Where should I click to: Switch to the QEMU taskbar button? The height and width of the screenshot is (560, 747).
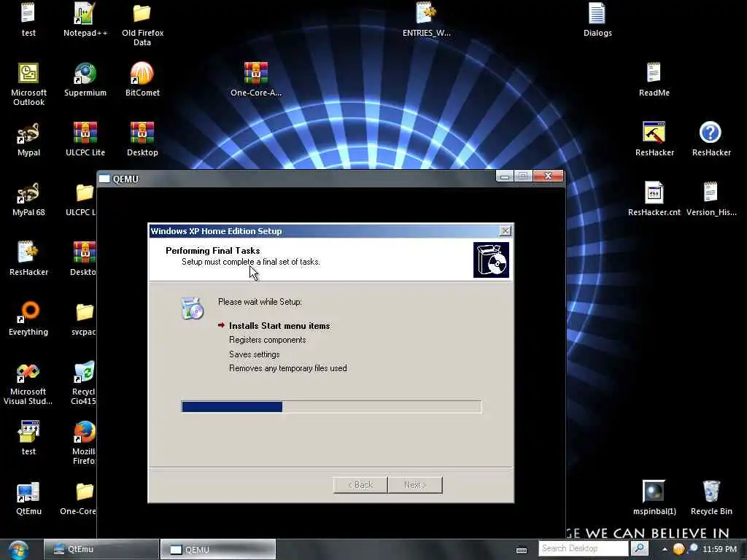point(217,549)
